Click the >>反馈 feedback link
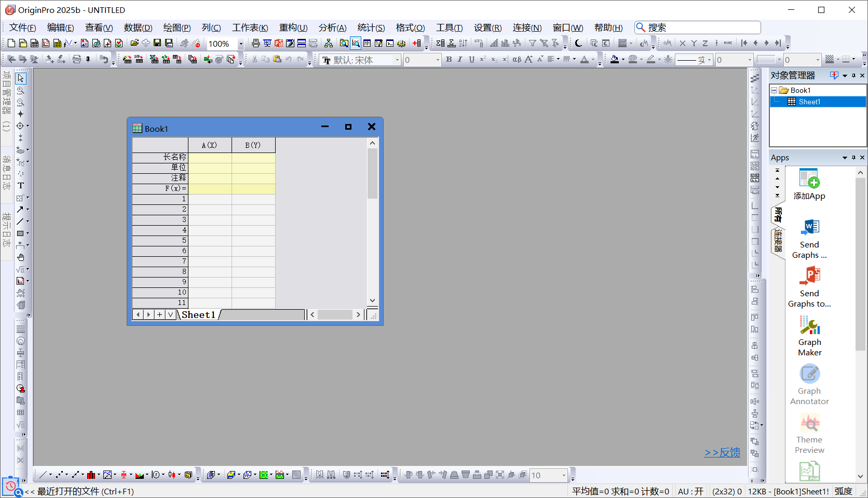Image resolution: width=868 pixels, height=498 pixels. pos(722,452)
